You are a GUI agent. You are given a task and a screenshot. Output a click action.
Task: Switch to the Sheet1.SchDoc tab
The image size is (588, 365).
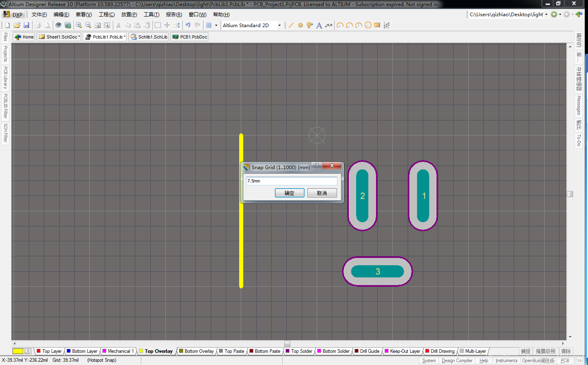59,37
